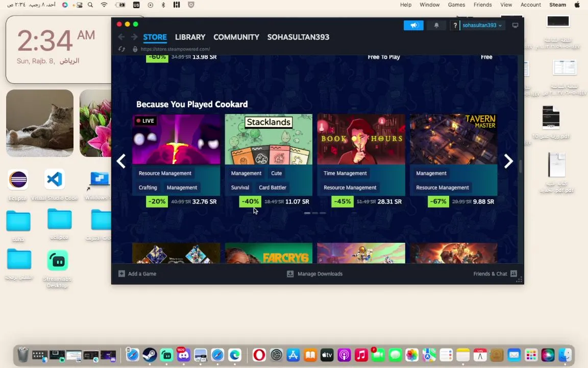Image resolution: width=588 pixels, height=368 pixels.
Task: Show next games with right carousel arrow
Action: 508,161
